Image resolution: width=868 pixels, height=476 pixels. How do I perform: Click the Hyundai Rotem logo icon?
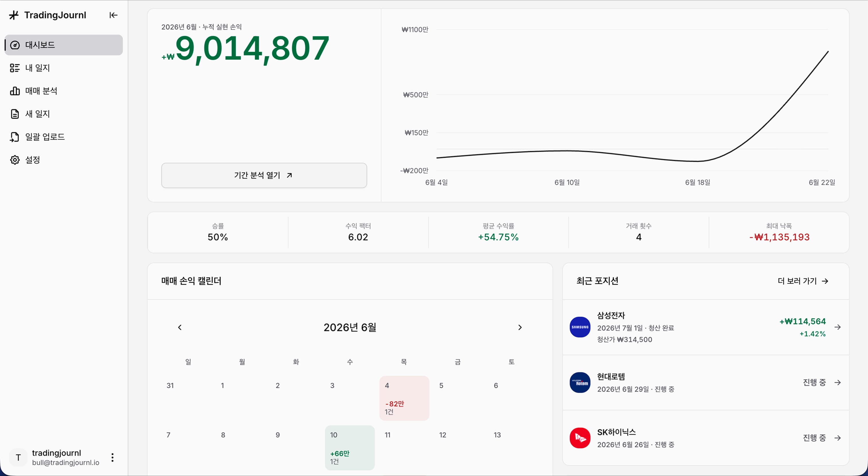580,382
